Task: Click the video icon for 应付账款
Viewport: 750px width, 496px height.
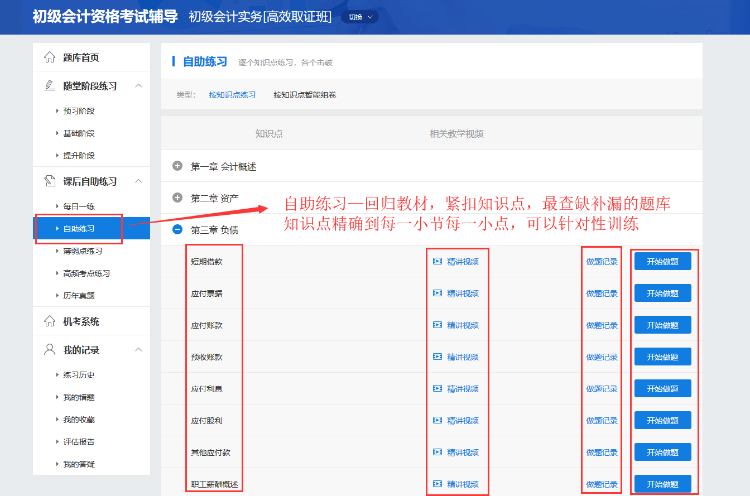Action: tap(437, 325)
